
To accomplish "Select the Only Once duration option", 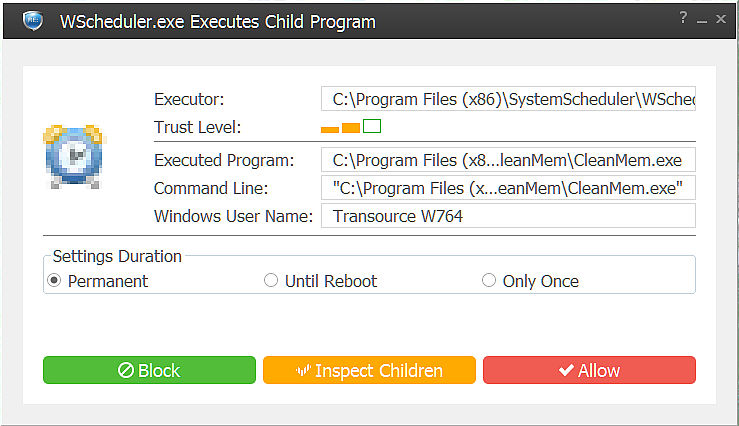I will pos(488,281).
